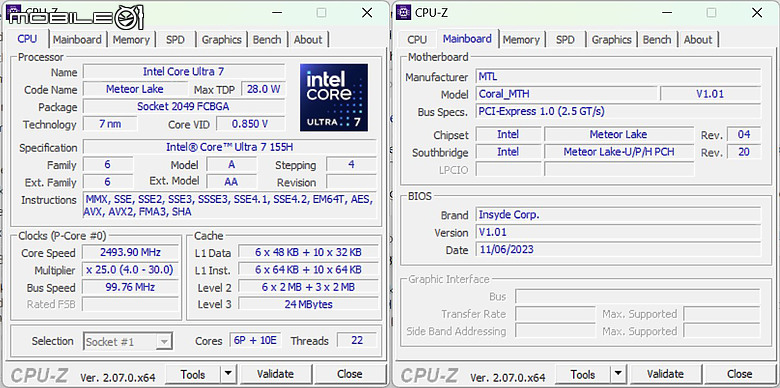Click the empty Graphic Interface Bus field

[638, 296]
